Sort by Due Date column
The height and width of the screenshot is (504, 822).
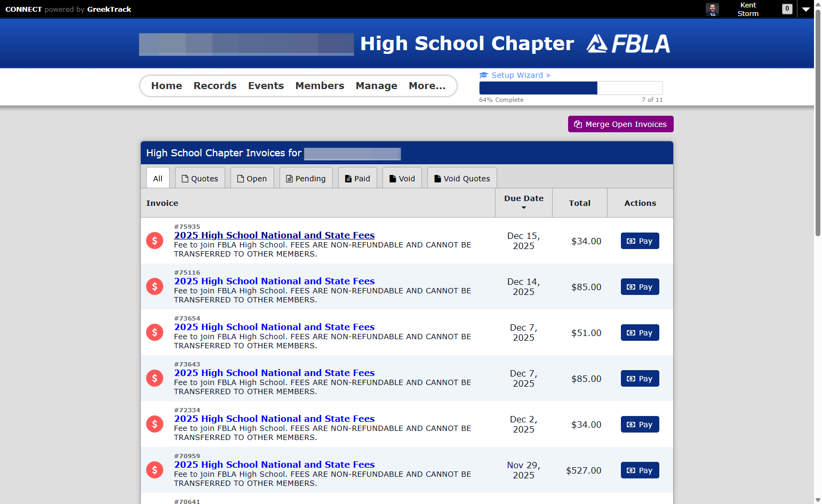tap(524, 202)
